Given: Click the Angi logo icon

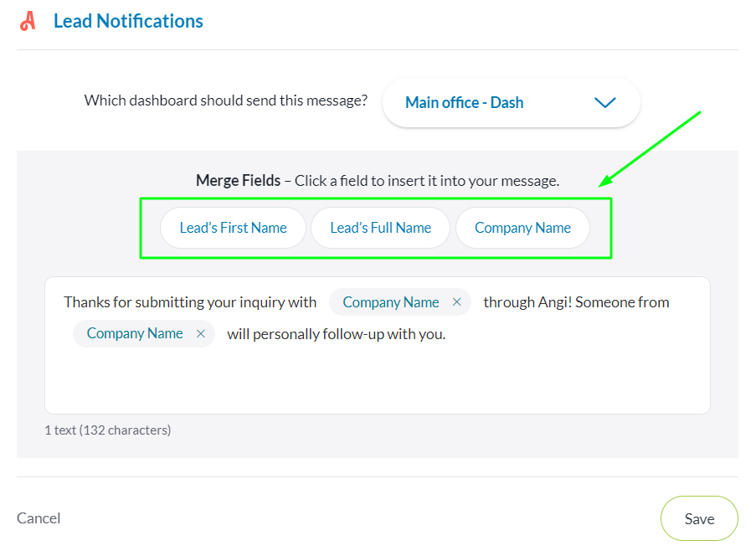Looking at the screenshot, I should coord(28,21).
